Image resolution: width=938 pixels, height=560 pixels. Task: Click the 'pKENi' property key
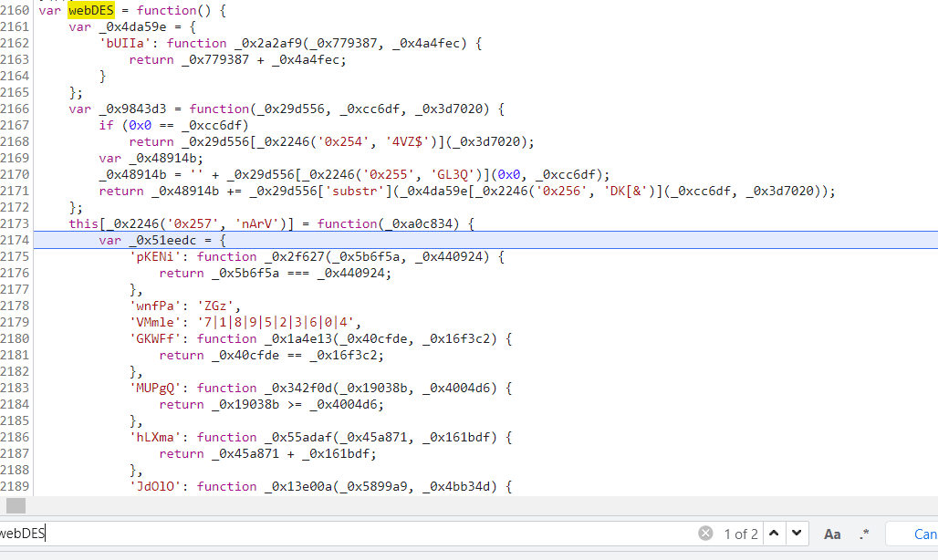pyautogui.click(x=155, y=256)
